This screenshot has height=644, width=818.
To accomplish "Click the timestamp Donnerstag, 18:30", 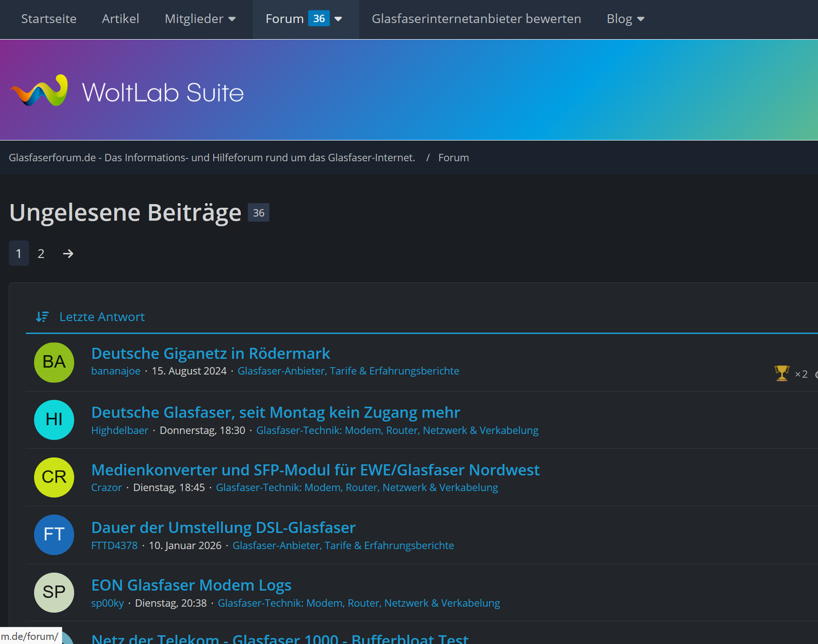I will [x=202, y=430].
